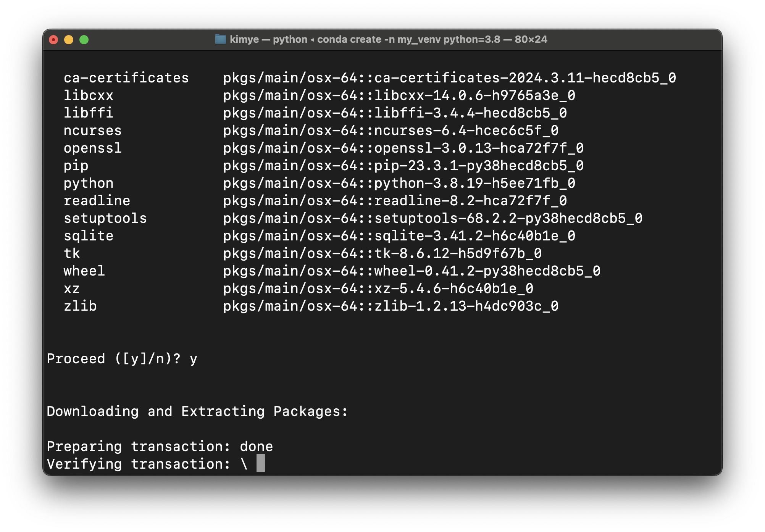The height and width of the screenshot is (532, 765).
Task: Zoom the terminal using green button
Action: [84, 40]
